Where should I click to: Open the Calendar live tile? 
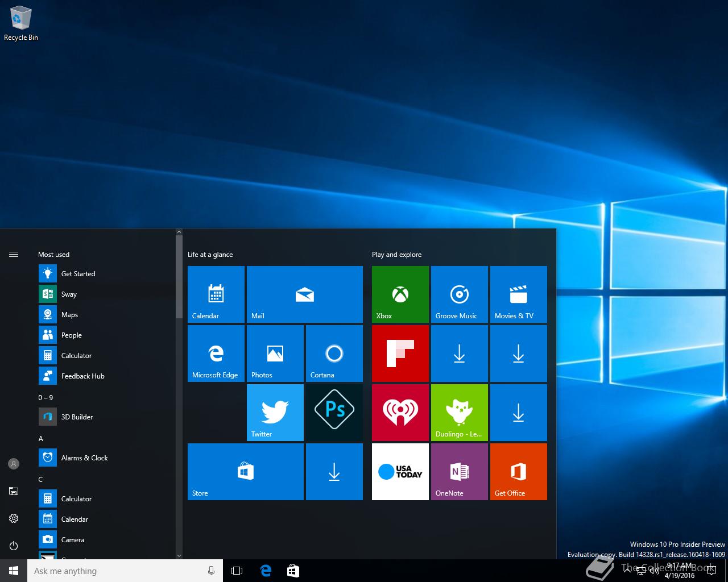point(216,294)
